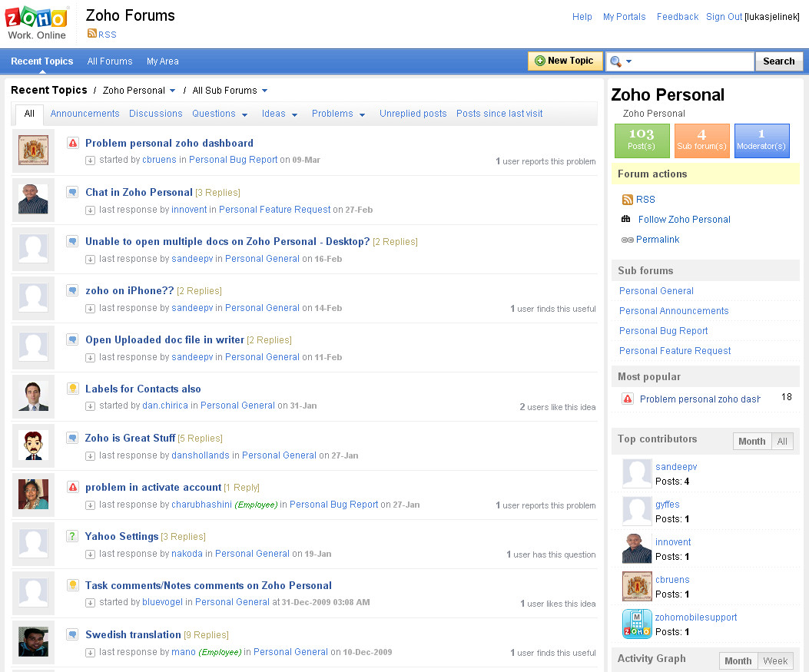Select the My Area tab
The image size is (809, 672).
(x=163, y=61)
